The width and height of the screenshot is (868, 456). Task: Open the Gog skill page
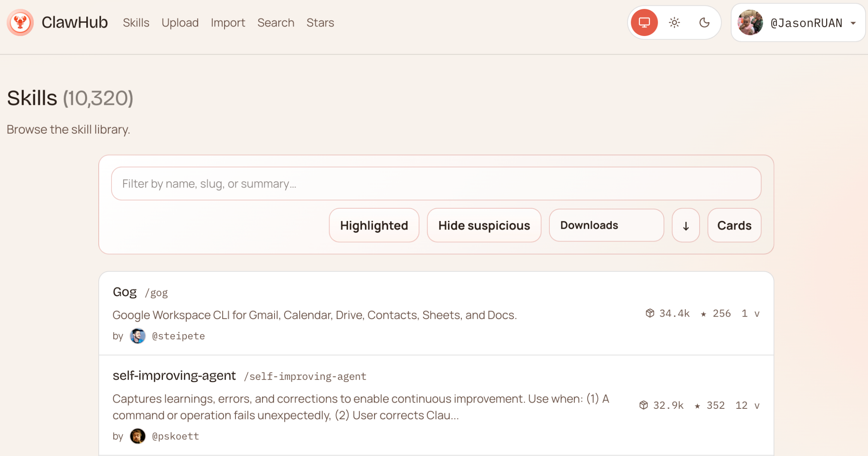click(125, 292)
